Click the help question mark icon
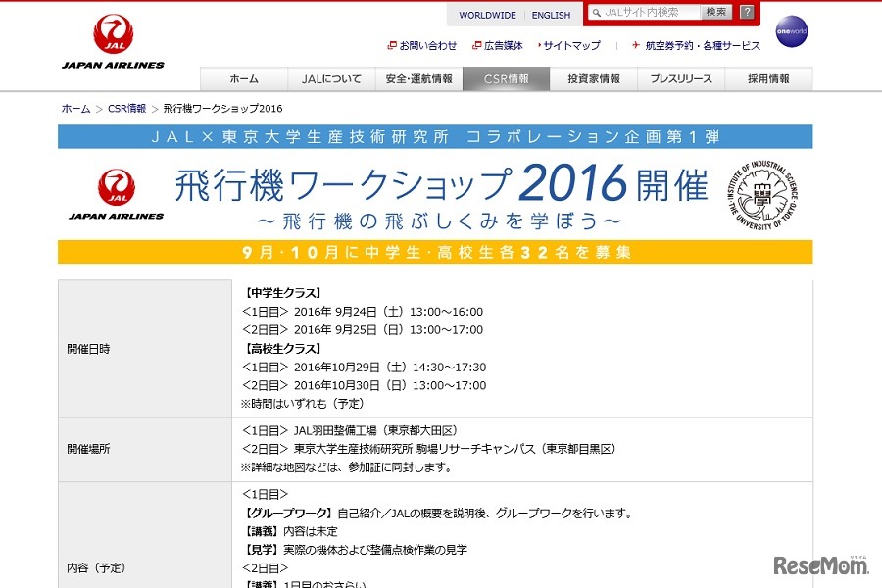 [x=748, y=12]
